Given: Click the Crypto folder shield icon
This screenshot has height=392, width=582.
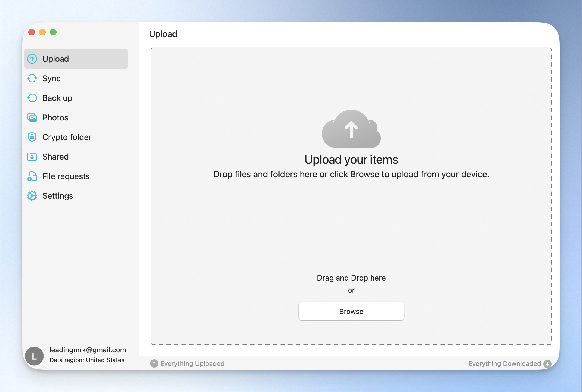Looking at the screenshot, I should (x=32, y=137).
